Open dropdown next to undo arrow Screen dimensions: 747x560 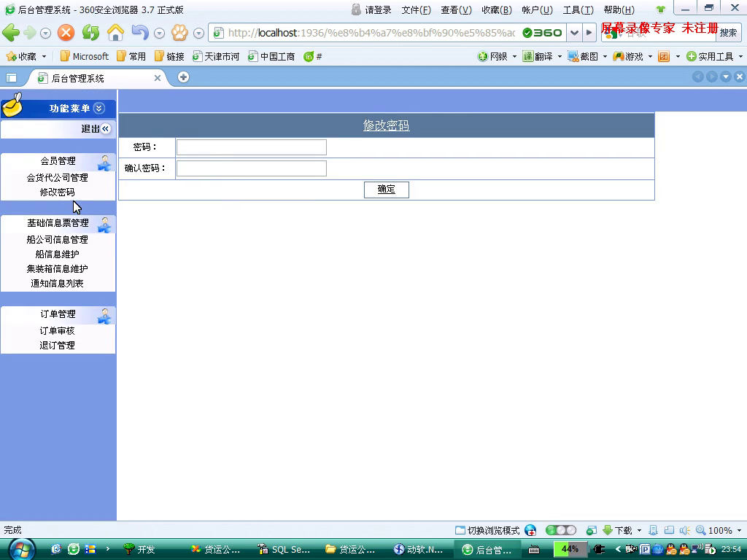click(x=160, y=33)
